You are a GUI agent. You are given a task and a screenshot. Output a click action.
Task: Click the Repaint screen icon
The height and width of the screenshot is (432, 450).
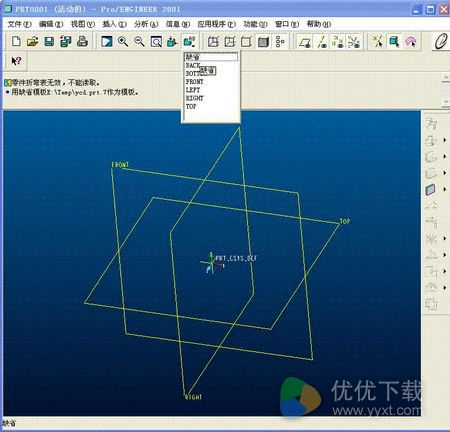pyautogui.click(x=107, y=41)
